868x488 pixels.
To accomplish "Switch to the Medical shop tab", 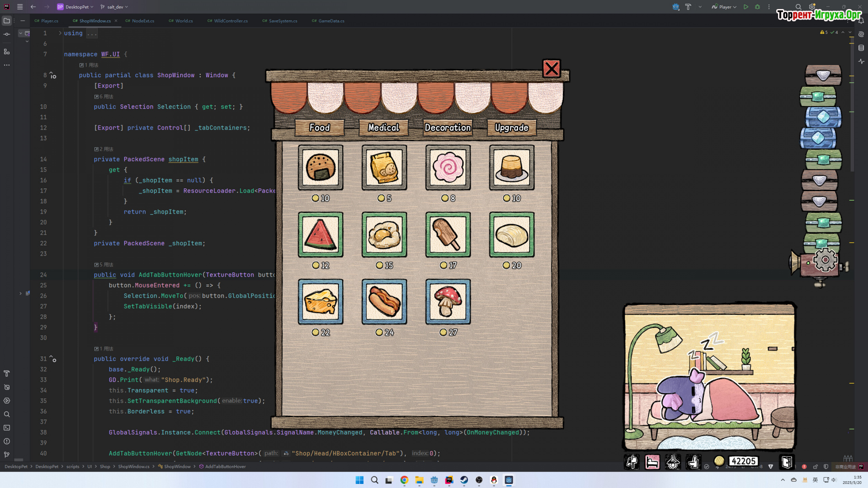I will (x=383, y=128).
